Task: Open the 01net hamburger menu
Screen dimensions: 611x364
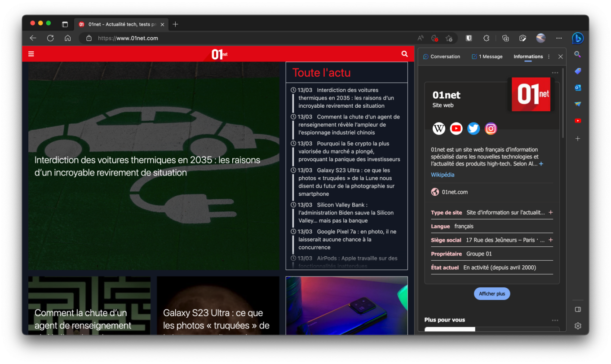Action: (31, 54)
